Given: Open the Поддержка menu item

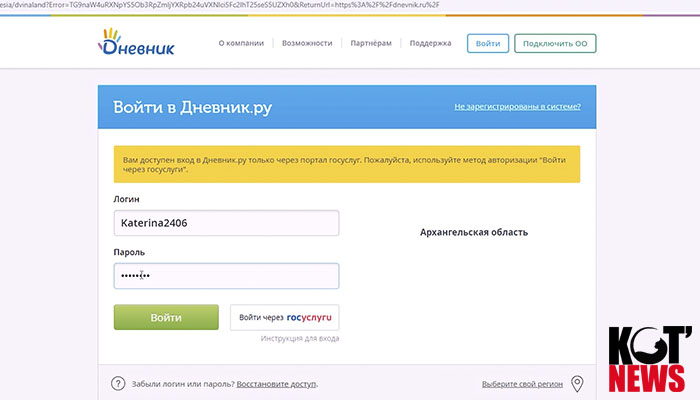Looking at the screenshot, I should [430, 43].
